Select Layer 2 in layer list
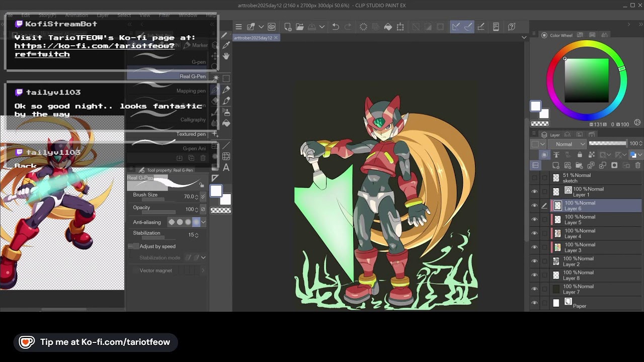 click(597, 261)
